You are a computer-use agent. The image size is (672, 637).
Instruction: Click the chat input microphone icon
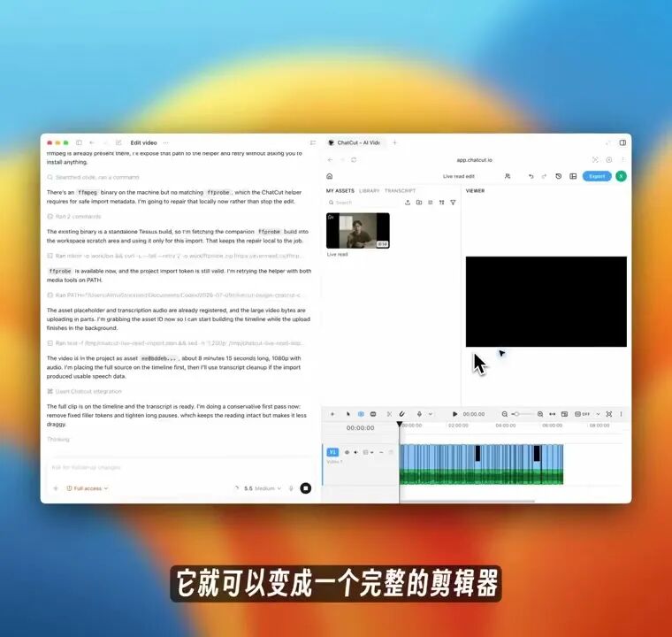pos(291,488)
